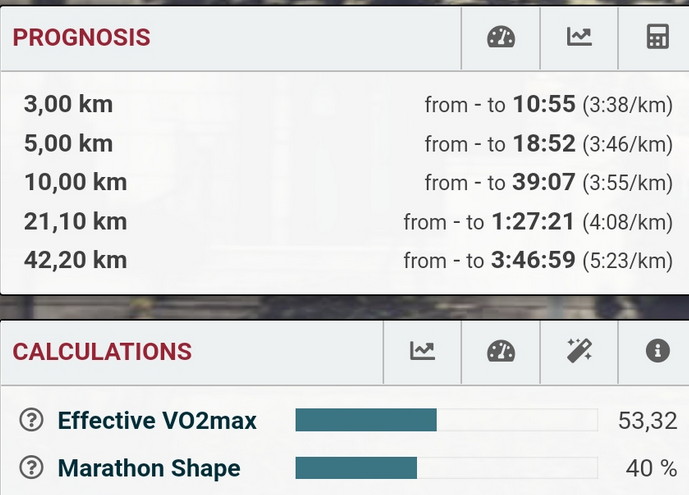The height and width of the screenshot is (495, 689).
Task: Select the 10,00 km prognosis time 39:07
Action: (x=544, y=182)
